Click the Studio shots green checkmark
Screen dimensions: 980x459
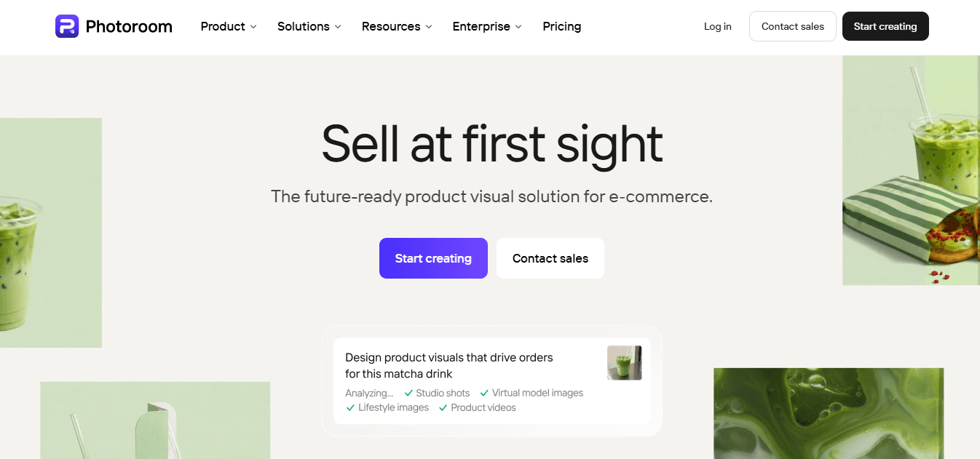(x=408, y=393)
